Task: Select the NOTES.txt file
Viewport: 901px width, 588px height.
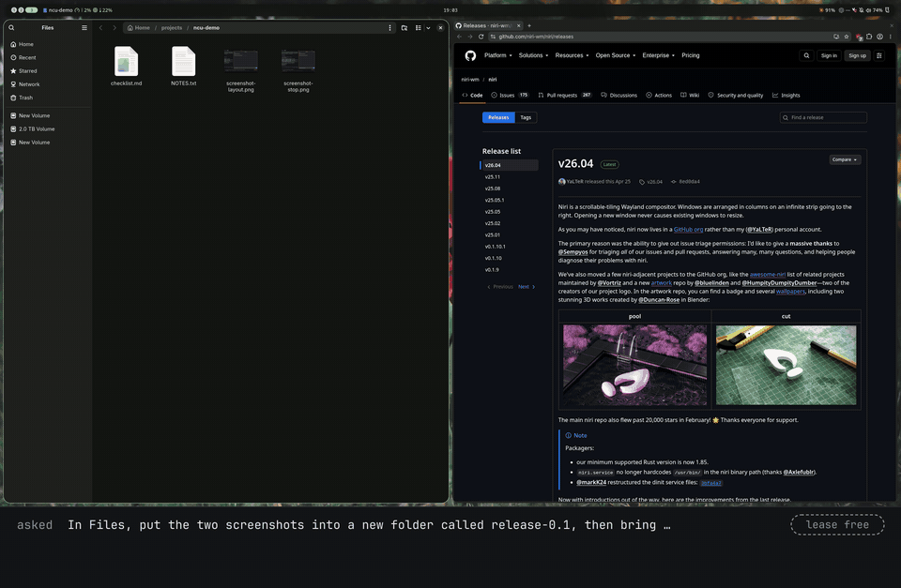Action: (184, 66)
